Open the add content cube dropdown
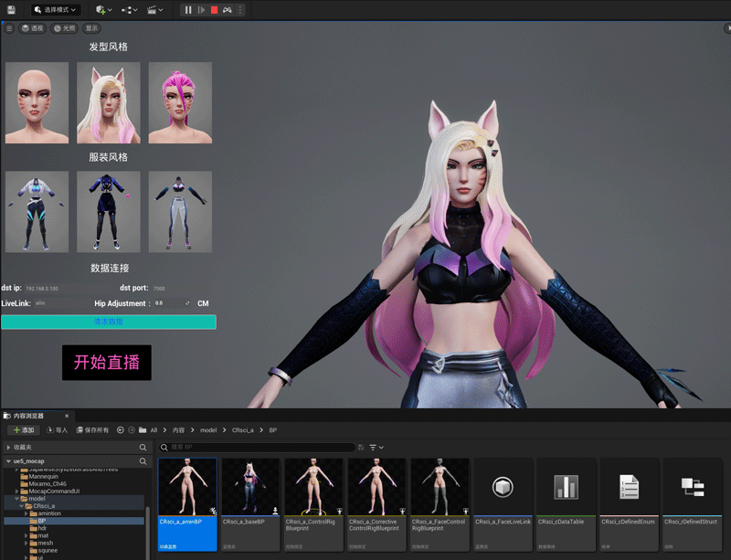The height and width of the screenshot is (560, 731). 103,9
